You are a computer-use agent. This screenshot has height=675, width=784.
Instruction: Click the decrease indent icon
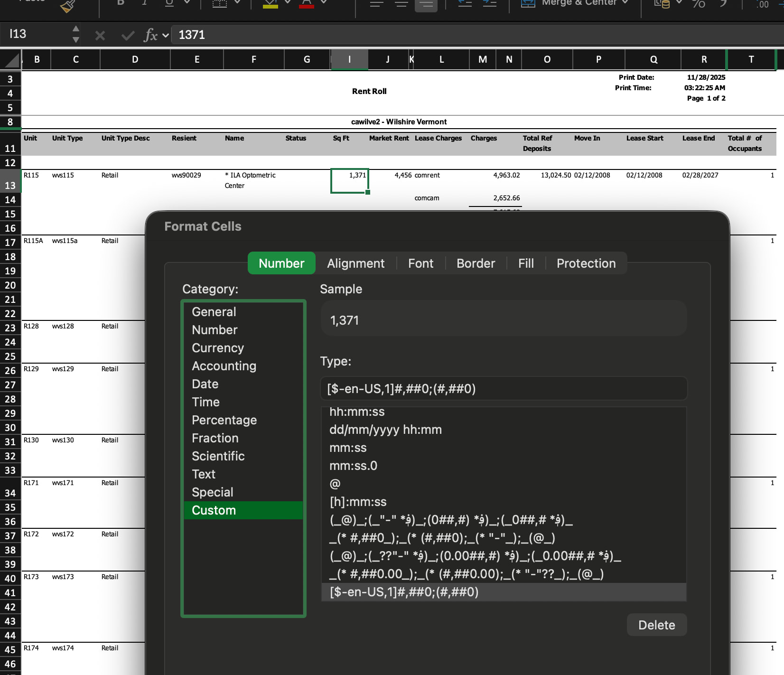coord(465,4)
